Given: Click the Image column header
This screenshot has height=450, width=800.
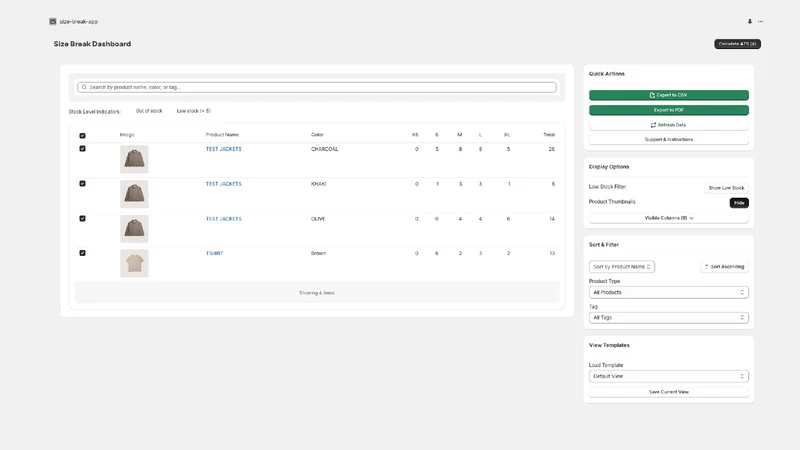Looking at the screenshot, I should click(x=127, y=135).
